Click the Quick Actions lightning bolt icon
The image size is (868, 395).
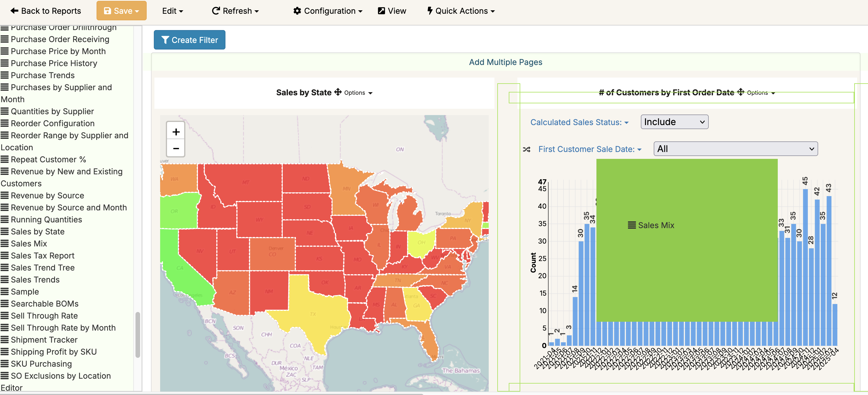tap(430, 10)
